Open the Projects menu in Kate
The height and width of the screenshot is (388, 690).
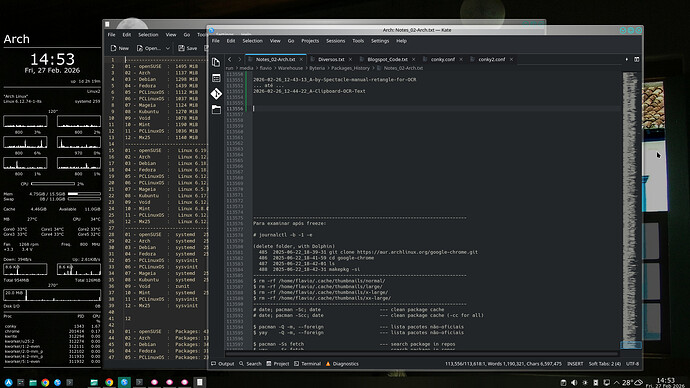coord(310,41)
